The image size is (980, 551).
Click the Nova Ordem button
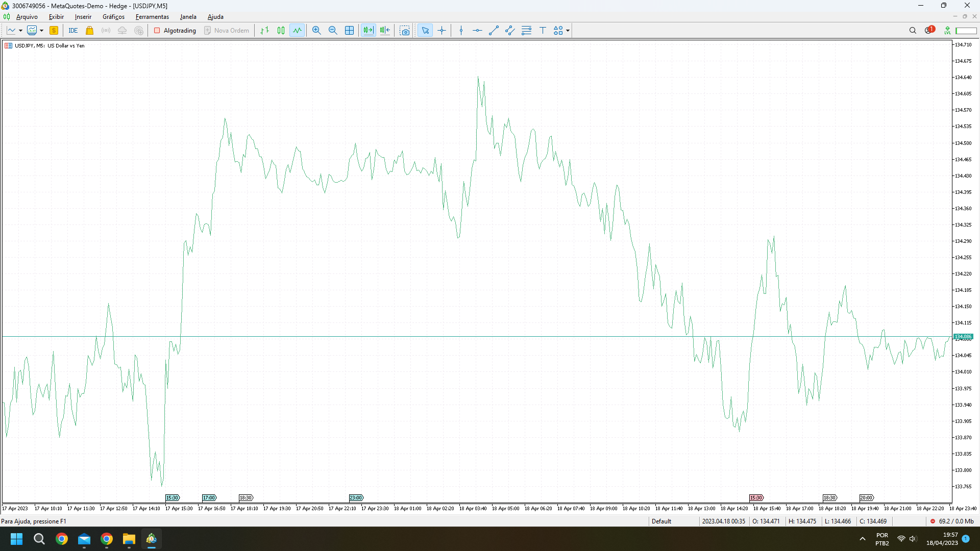[x=227, y=31]
